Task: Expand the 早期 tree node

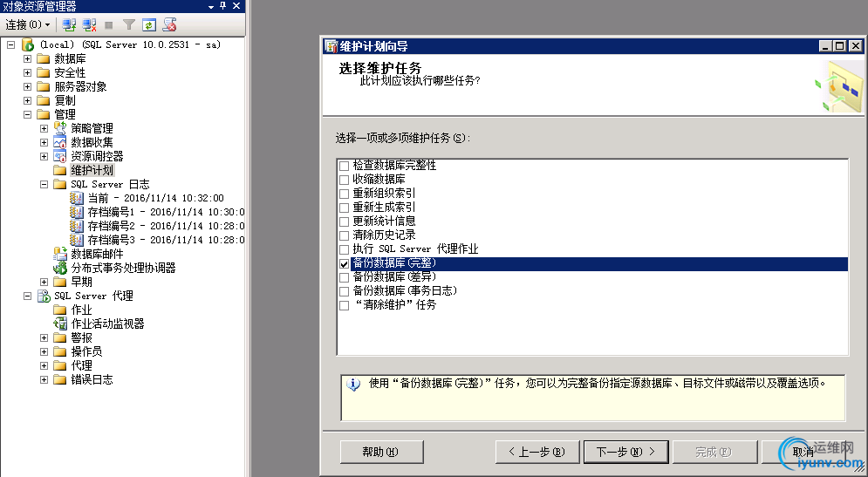Action: point(44,283)
